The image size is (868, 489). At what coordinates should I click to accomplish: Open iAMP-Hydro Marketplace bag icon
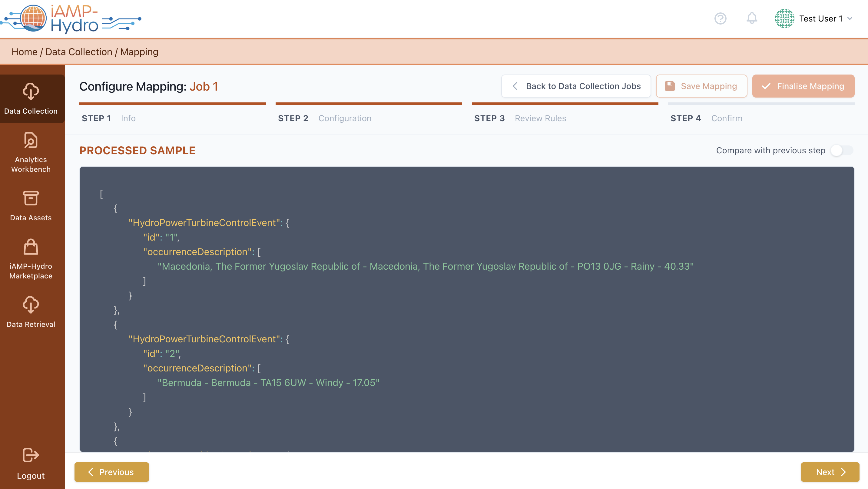pos(31,247)
